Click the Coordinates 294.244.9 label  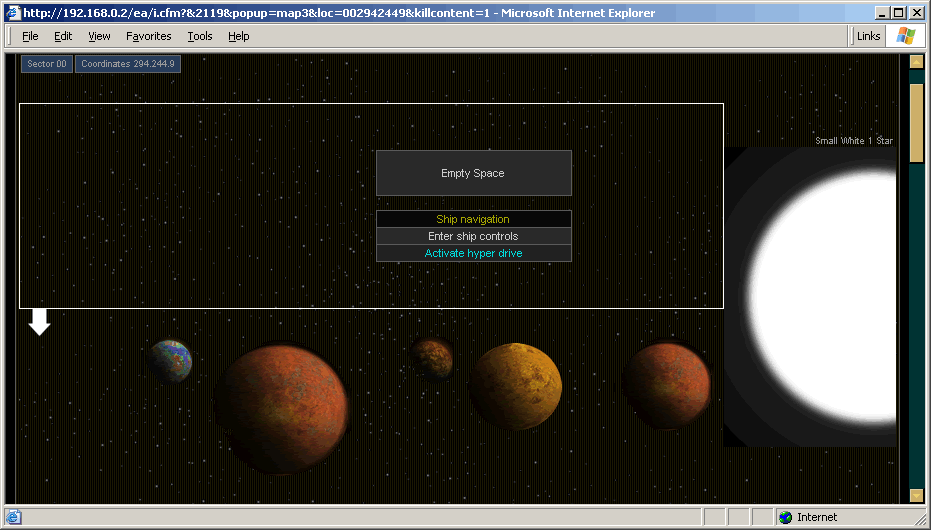click(x=128, y=64)
